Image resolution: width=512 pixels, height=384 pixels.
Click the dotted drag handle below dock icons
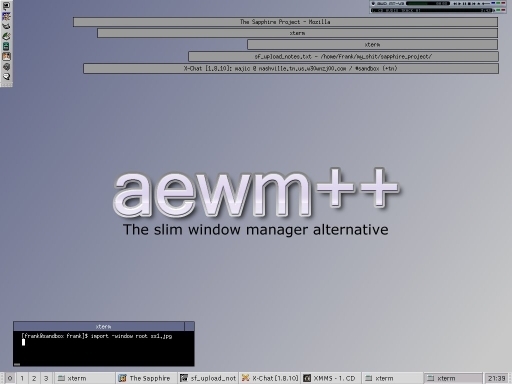[x=6, y=85]
